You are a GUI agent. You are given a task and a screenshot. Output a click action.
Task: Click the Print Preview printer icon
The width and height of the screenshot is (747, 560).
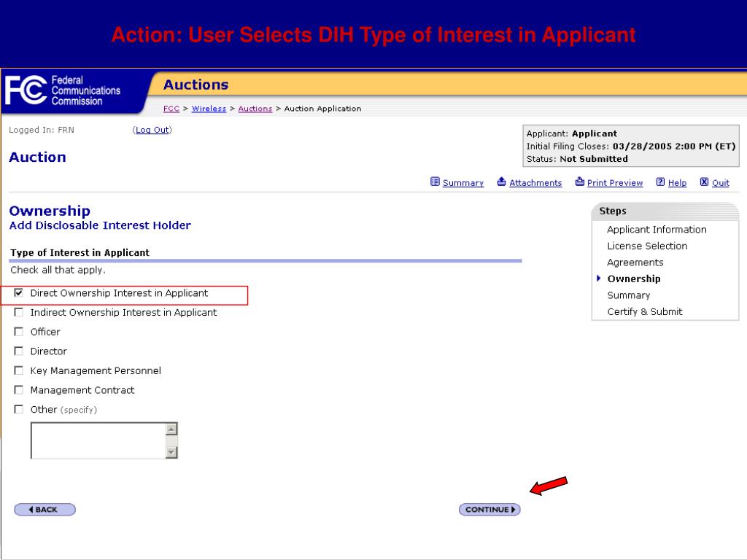(x=580, y=182)
